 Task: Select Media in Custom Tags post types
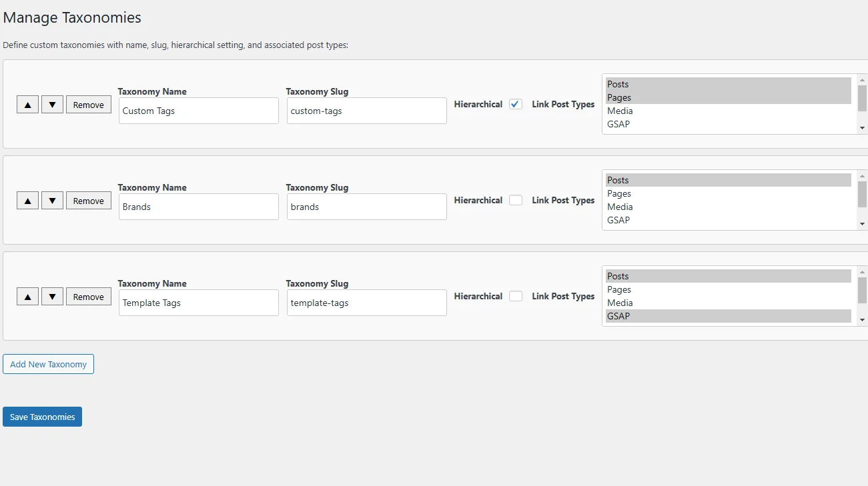point(620,111)
